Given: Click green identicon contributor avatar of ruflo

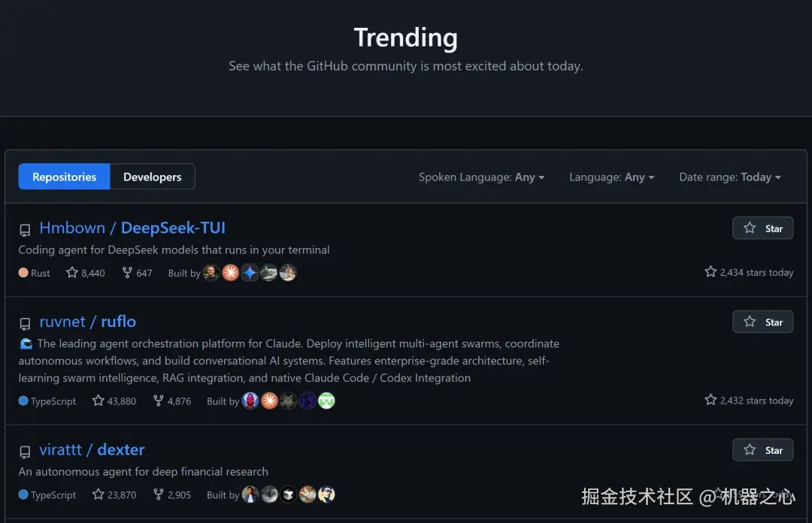Looking at the screenshot, I should (x=326, y=401).
